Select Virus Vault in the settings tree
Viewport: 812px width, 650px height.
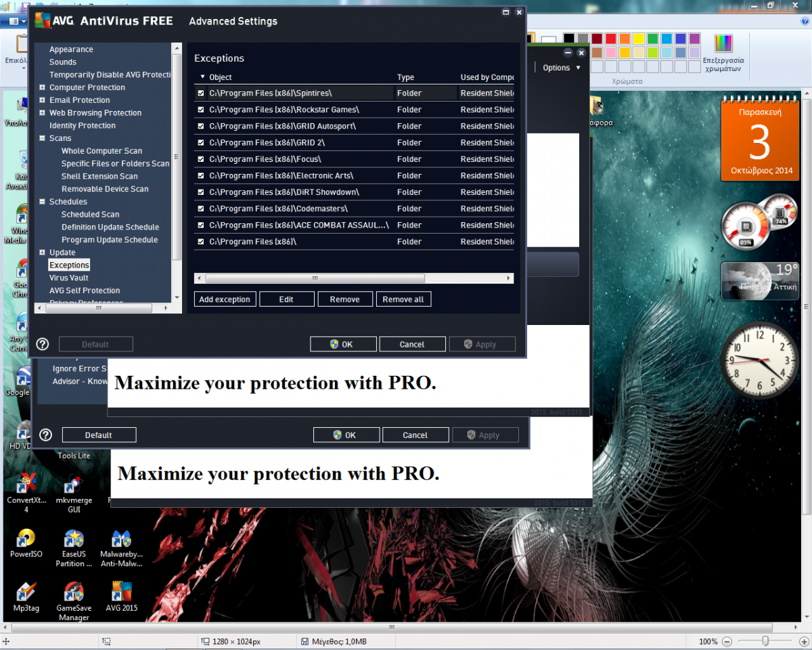tap(69, 278)
